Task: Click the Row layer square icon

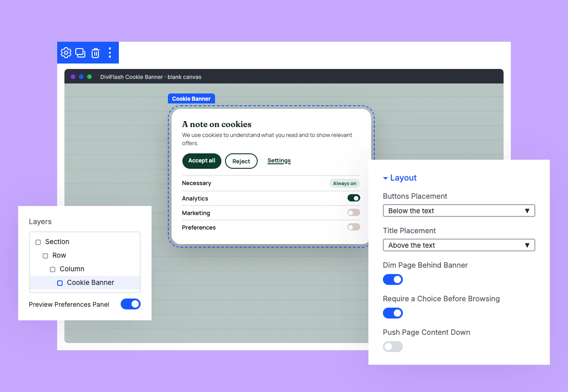Action: point(45,256)
